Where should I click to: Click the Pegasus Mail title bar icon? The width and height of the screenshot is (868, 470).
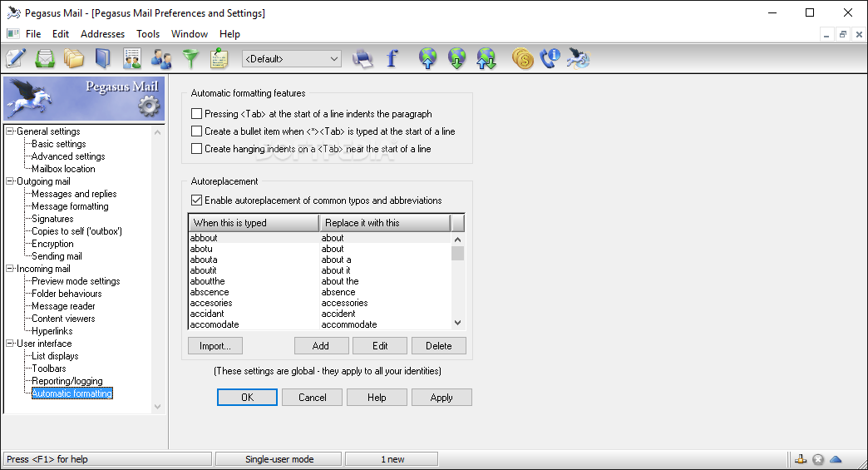pos(14,12)
